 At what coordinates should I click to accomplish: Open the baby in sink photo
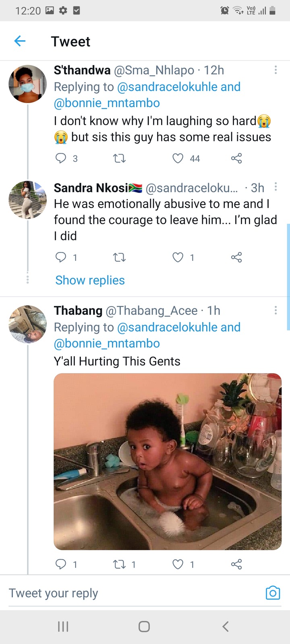tap(168, 461)
